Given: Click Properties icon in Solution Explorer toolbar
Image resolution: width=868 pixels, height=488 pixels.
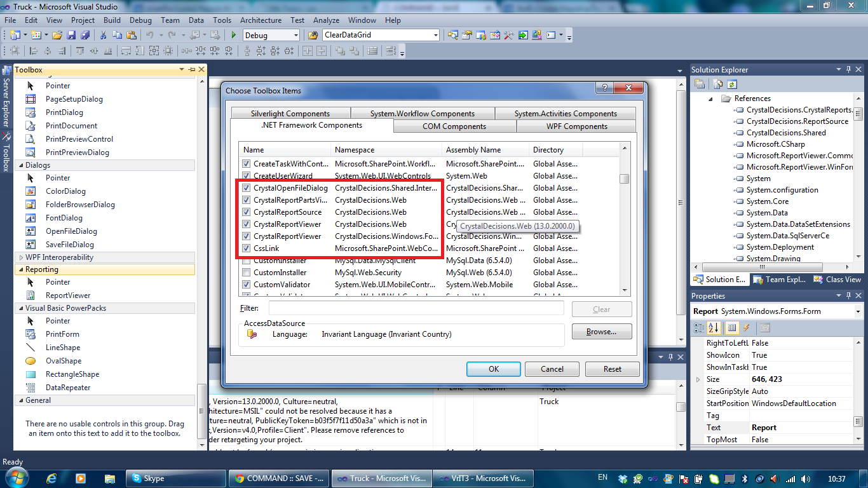Looking at the screenshot, I should pos(700,84).
